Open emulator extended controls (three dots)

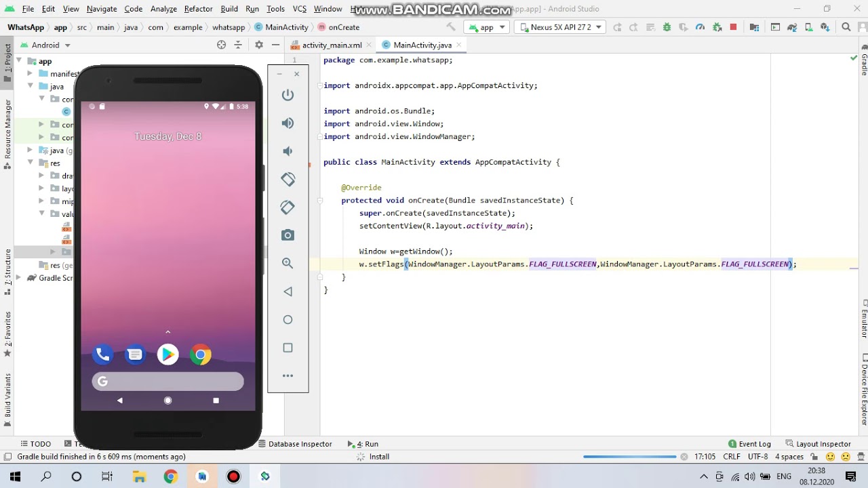tap(288, 375)
